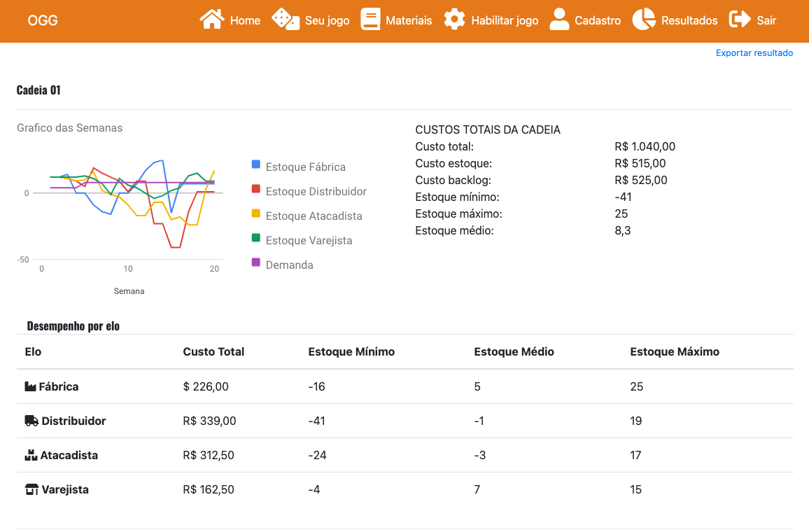Click the truck icon beside Distribuidor
The height and width of the screenshot is (532, 809).
point(31,421)
